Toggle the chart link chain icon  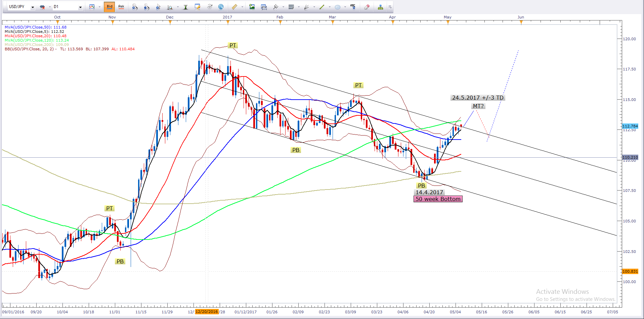(x=42, y=7)
